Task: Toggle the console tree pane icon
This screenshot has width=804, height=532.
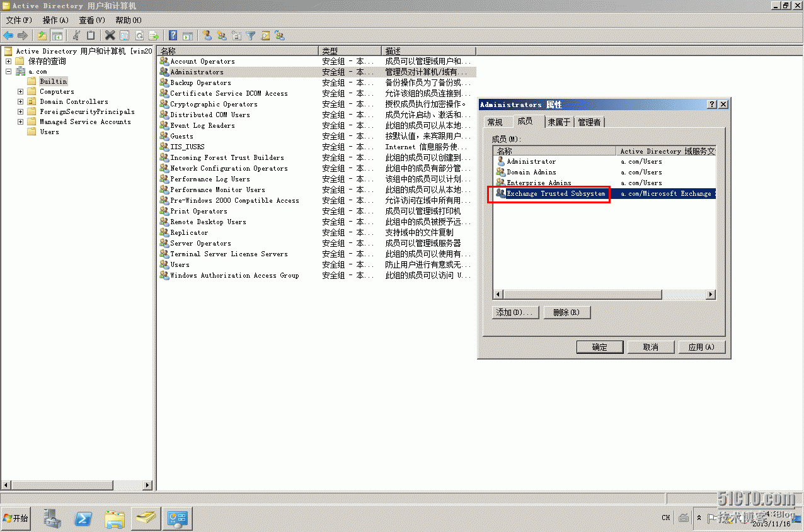Action: point(57,36)
